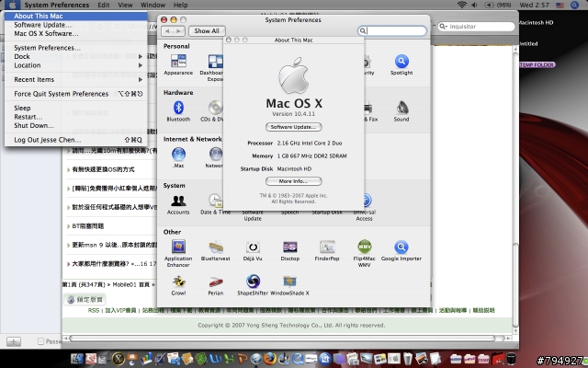
Task: Click the Spotlight magnifier in menu bar
Action: coord(574,5)
